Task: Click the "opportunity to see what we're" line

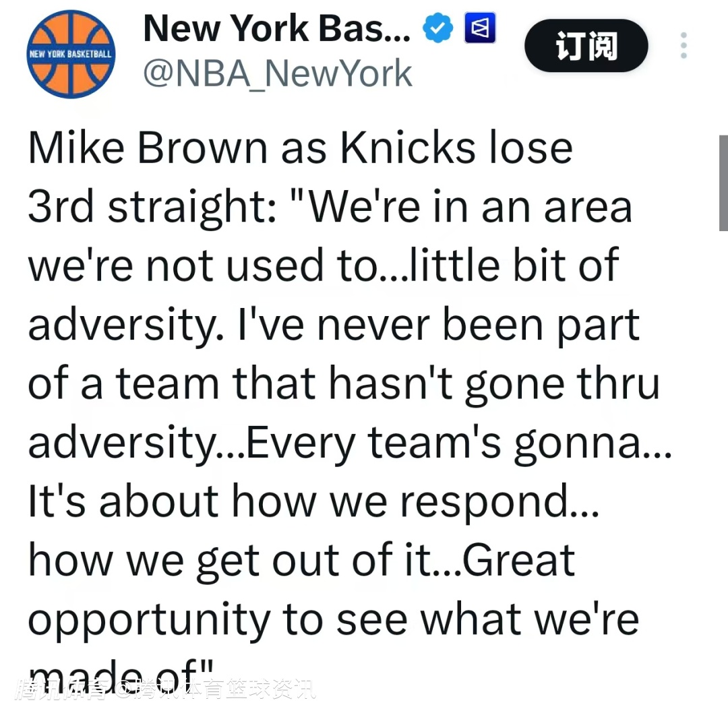Action: [x=333, y=619]
